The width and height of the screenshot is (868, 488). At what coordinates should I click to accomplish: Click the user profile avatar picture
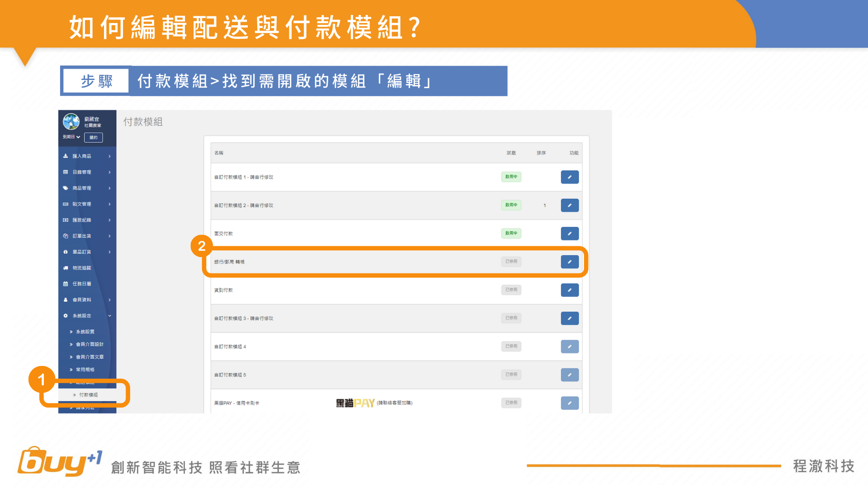tap(71, 122)
